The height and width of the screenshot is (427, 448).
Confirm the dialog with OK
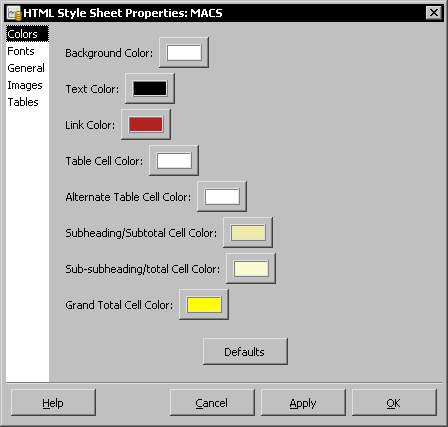(x=394, y=403)
